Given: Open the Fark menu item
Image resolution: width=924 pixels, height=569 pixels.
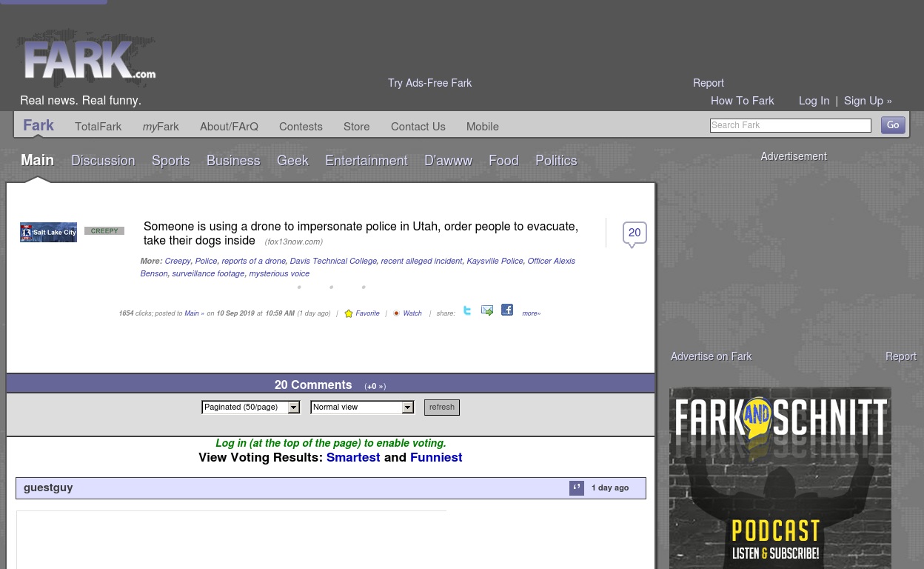Looking at the screenshot, I should click(38, 126).
